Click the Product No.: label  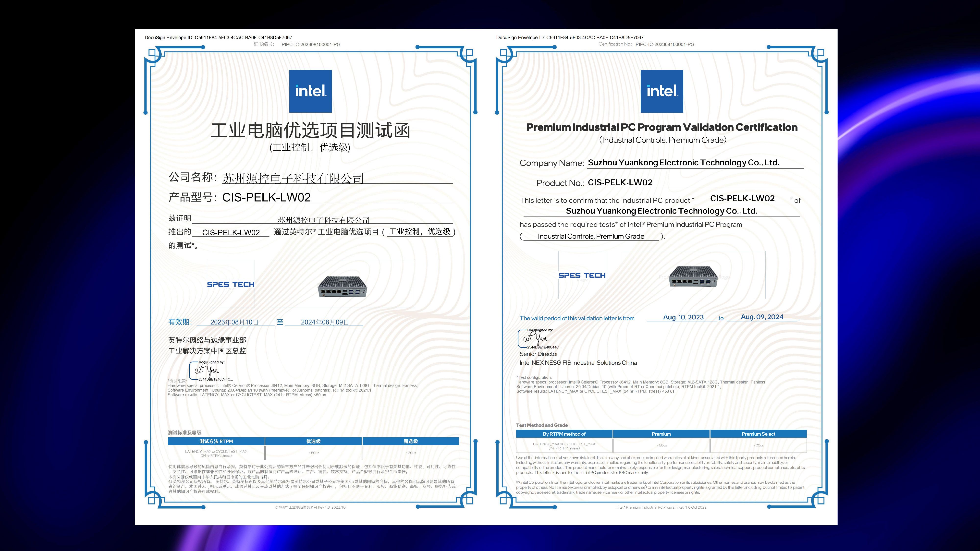[560, 183]
